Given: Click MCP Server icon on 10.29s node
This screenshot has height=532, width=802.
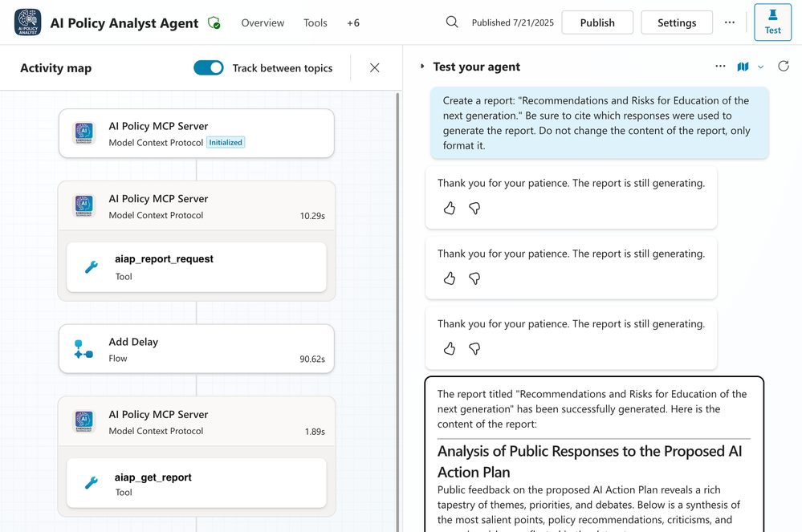Looking at the screenshot, I should [x=83, y=206].
